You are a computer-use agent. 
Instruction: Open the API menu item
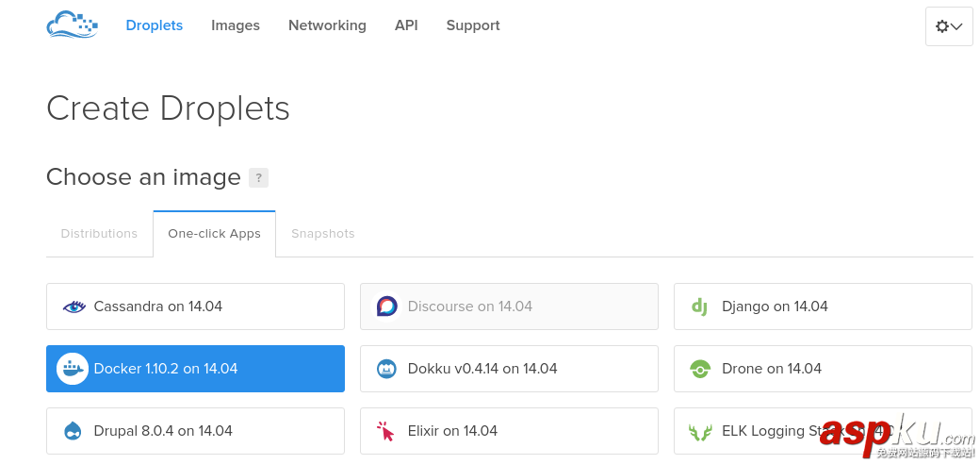(406, 25)
